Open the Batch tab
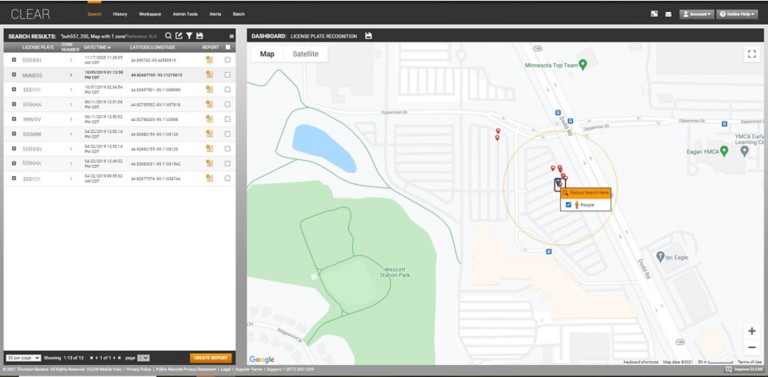The height and width of the screenshot is (377, 768). [x=239, y=14]
